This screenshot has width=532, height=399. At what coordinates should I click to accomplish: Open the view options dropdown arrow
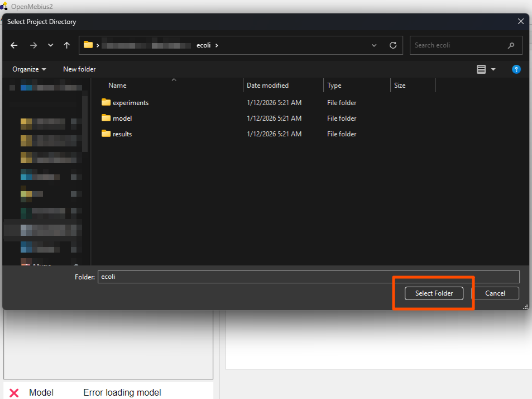493,69
